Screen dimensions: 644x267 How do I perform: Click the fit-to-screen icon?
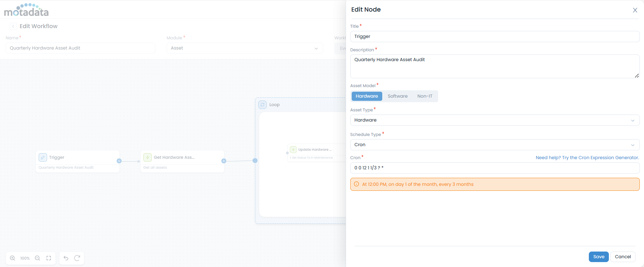(x=49, y=258)
